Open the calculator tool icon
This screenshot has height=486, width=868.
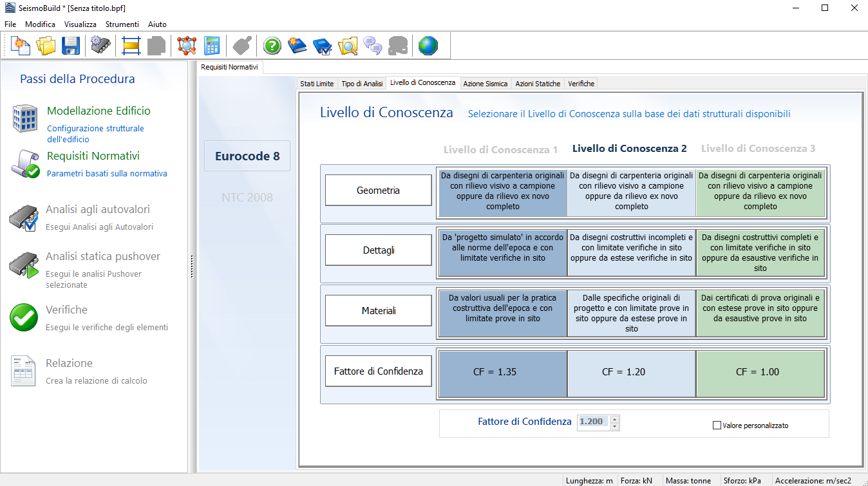pos(212,46)
